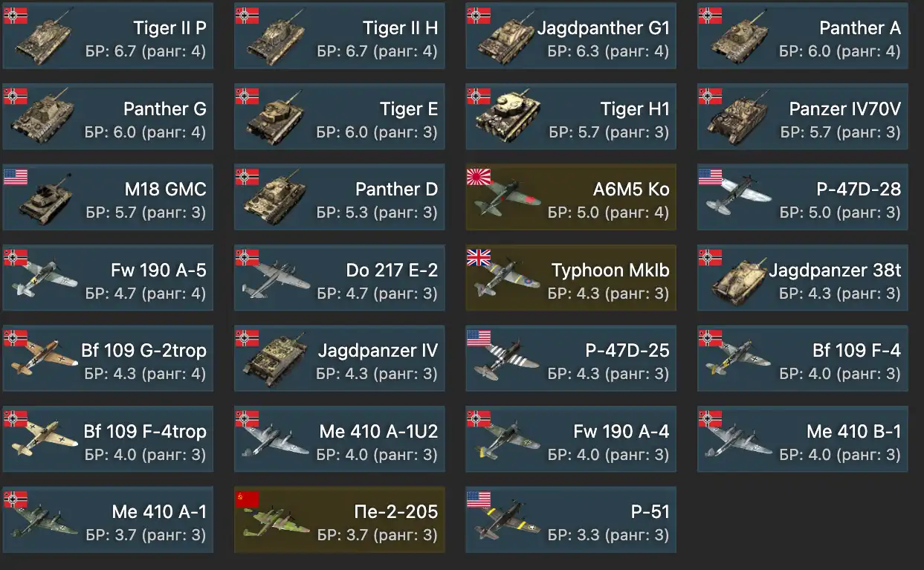This screenshot has width=924, height=570.
Task: Open the Jagdpanzer 38t card
Action: (803, 278)
